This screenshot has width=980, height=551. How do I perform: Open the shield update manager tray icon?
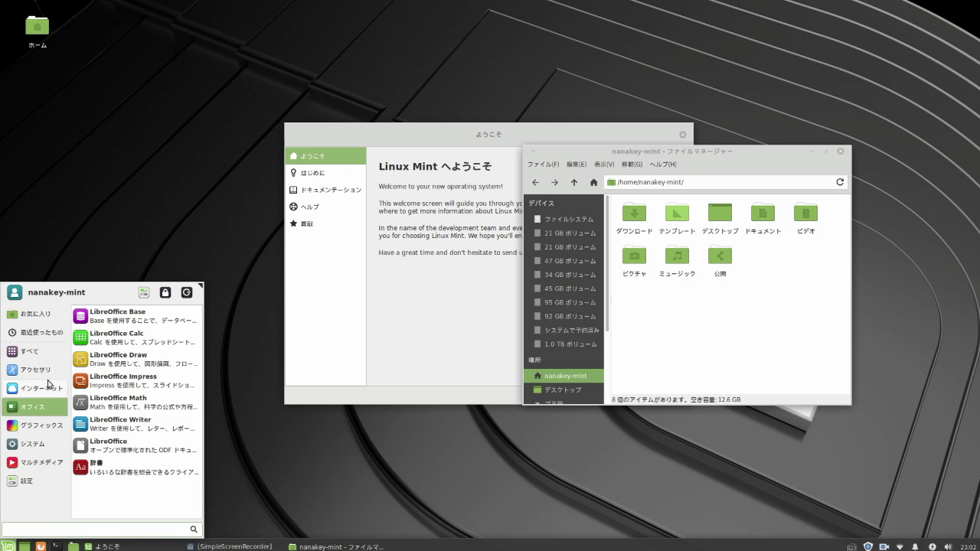pos(867,546)
